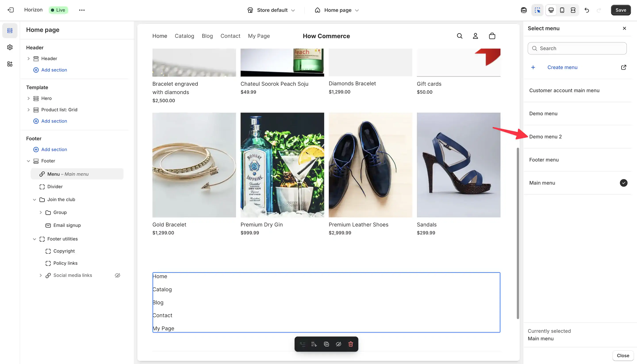Click My Page in footer menu preview
The image size is (637, 364).
(163, 328)
